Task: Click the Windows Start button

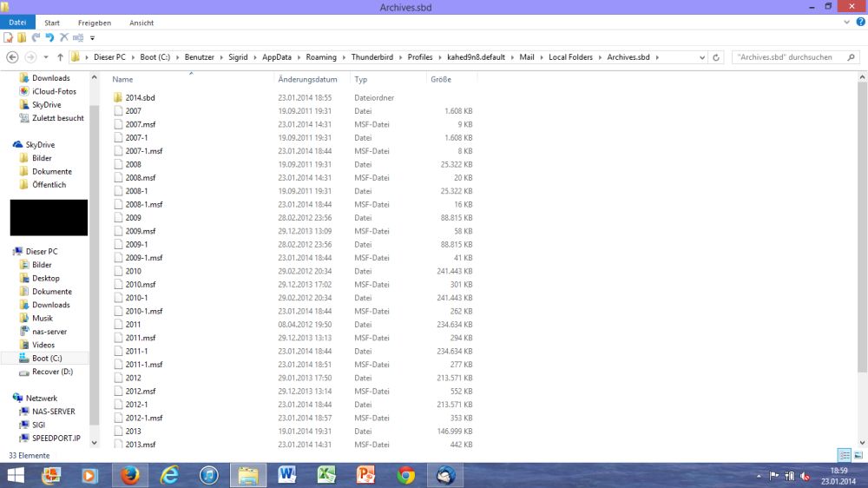Action: (x=16, y=475)
